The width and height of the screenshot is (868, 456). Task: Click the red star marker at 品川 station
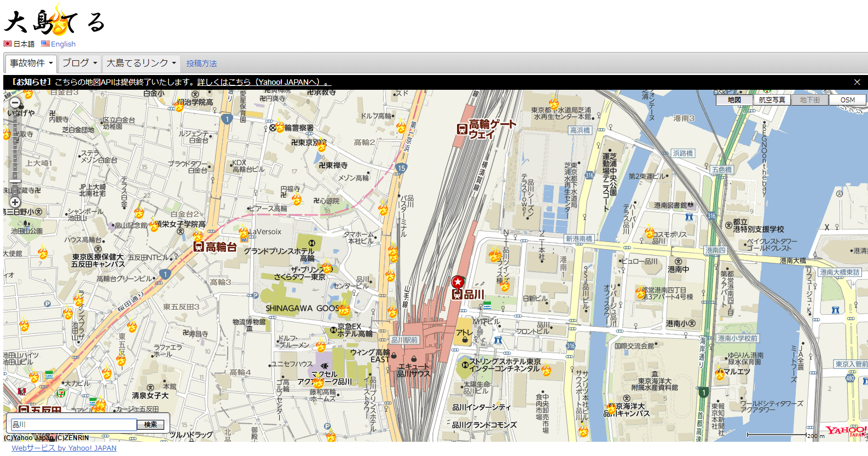click(x=458, y=282)
